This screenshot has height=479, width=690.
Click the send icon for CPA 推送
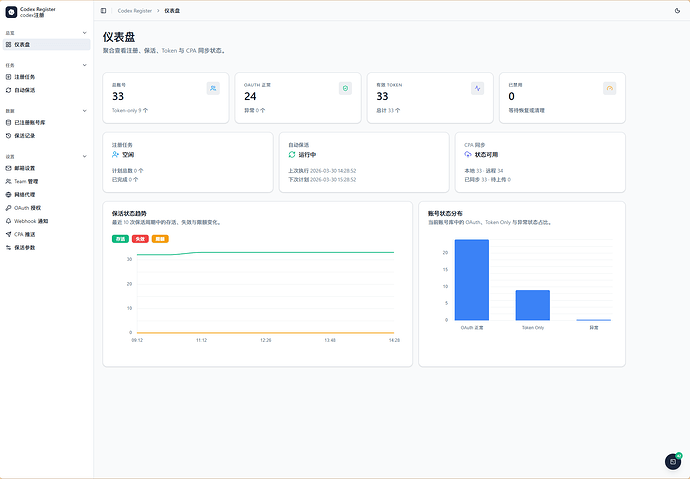point(8,234)
